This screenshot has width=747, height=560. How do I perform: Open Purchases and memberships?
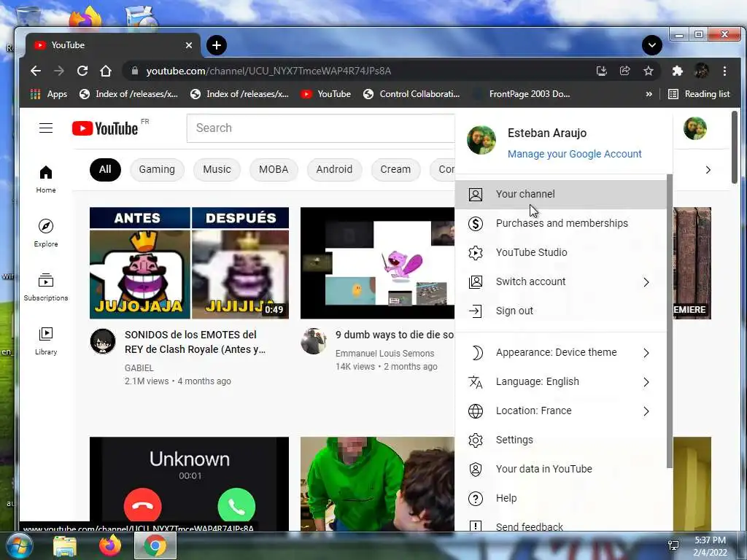click(x=560, y=223)
